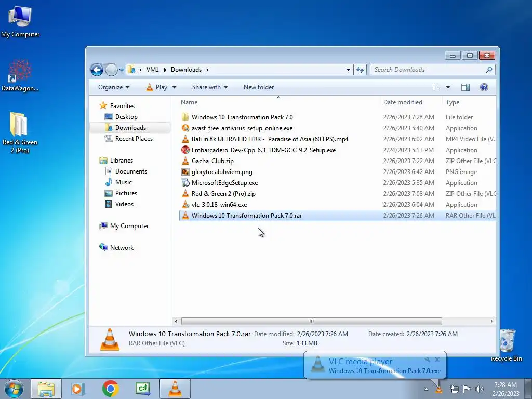Select Downloads in navigation pane
Screen dimensions: 532x399
click(130, 128)
